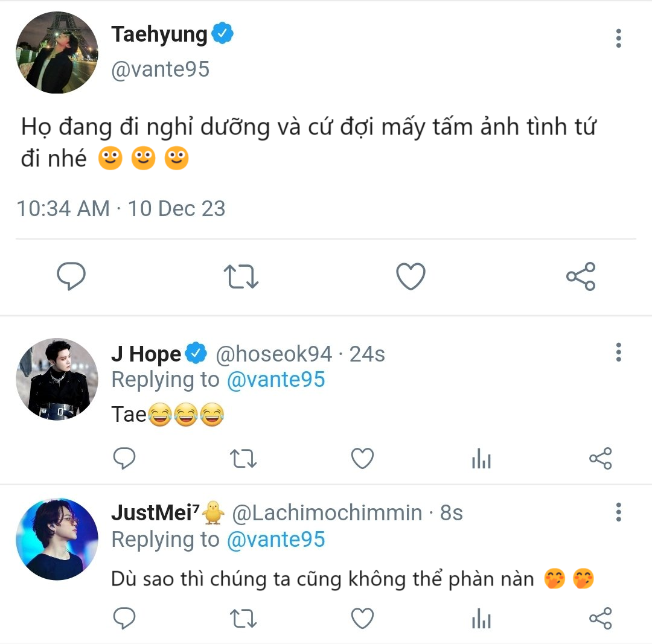The height and width of the screenshot is (644, 652).
Task: Like Taehyung's main tweet
Action: pos(411,276)
